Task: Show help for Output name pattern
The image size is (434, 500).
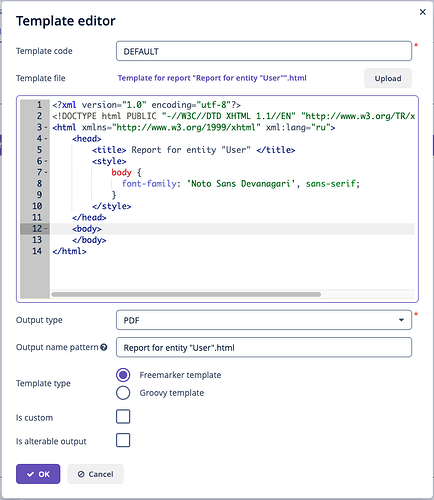Action: 104,347
